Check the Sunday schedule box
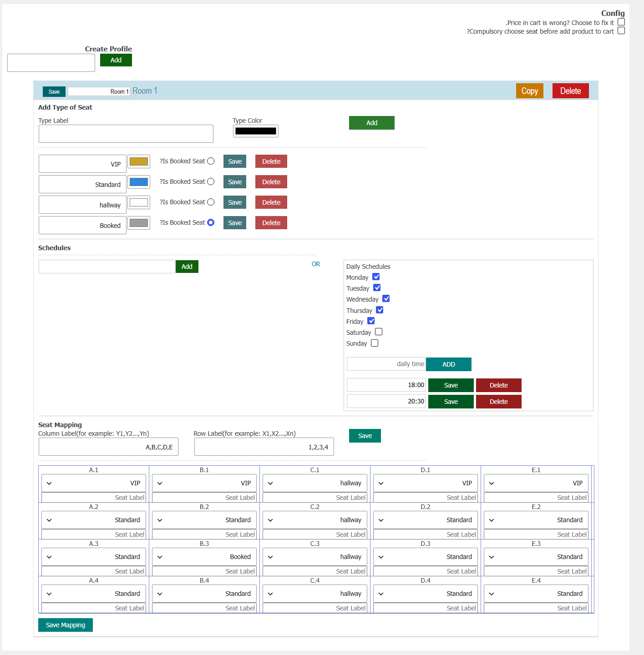 click(x=375, y=343)
